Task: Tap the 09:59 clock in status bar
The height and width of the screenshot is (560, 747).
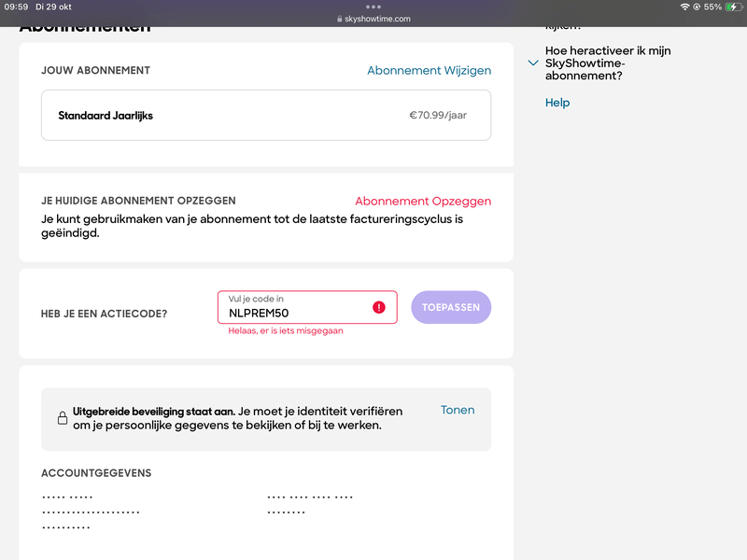Action: tap(16, 7)
